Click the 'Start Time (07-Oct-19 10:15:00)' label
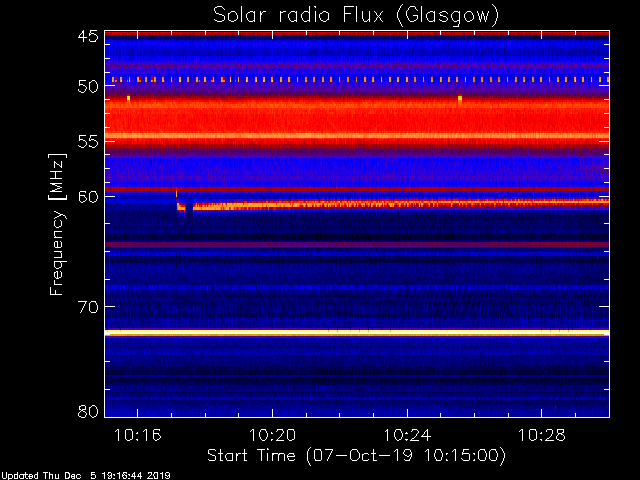The image size is (640, 480). click(356, 455)
